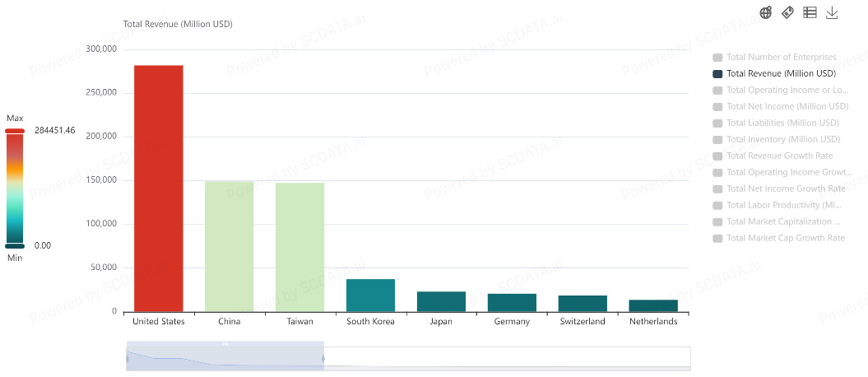The width and height of the screenshot is (868, 377).
Task: Click right handle of data zoom slider
Action: click(x=323, y=359)
